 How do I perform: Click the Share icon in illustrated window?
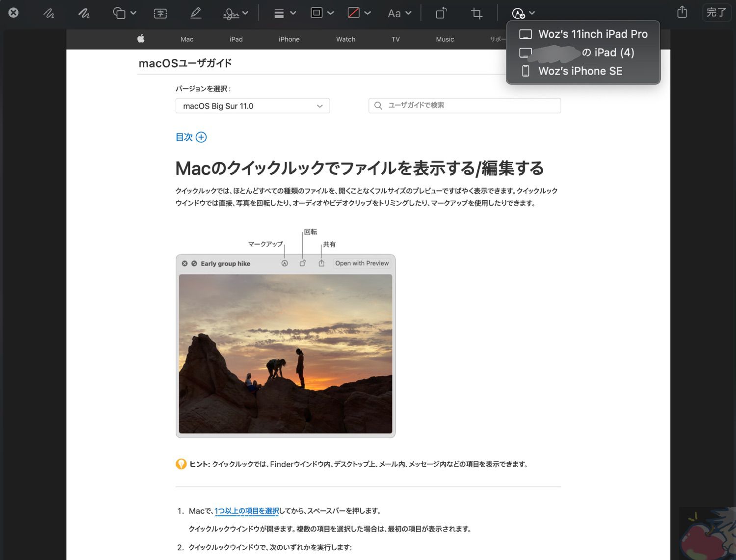(321, 264)
